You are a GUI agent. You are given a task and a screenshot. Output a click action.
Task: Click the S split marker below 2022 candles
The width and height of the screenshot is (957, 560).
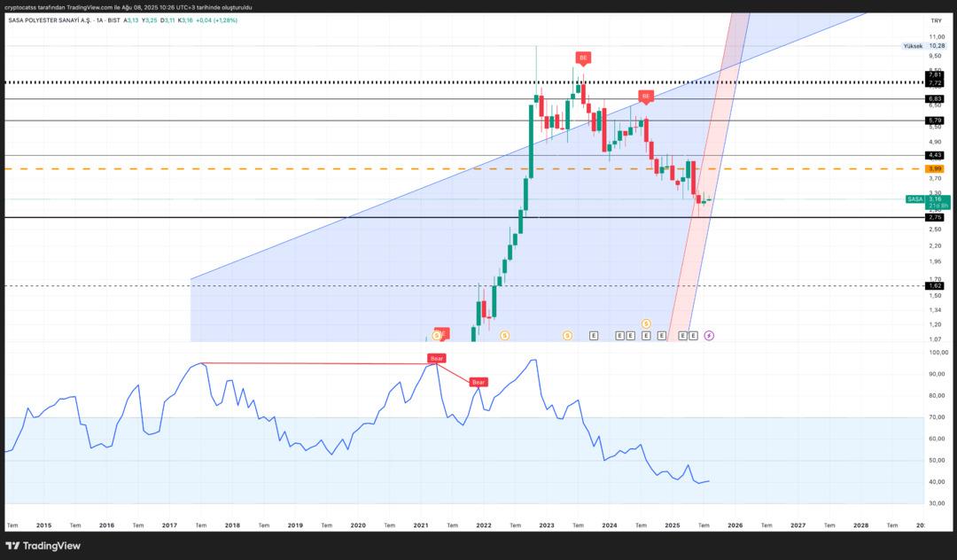(x=505, y=336)
